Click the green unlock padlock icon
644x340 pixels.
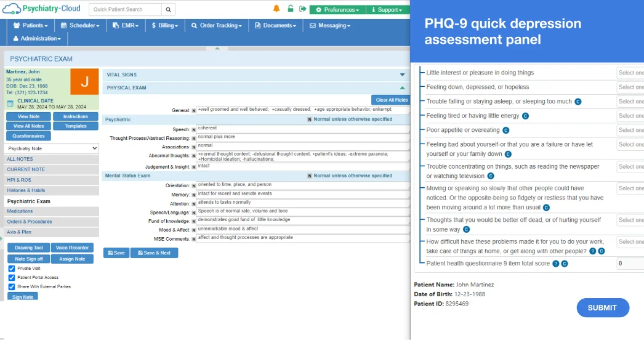(x=290, y=9)
